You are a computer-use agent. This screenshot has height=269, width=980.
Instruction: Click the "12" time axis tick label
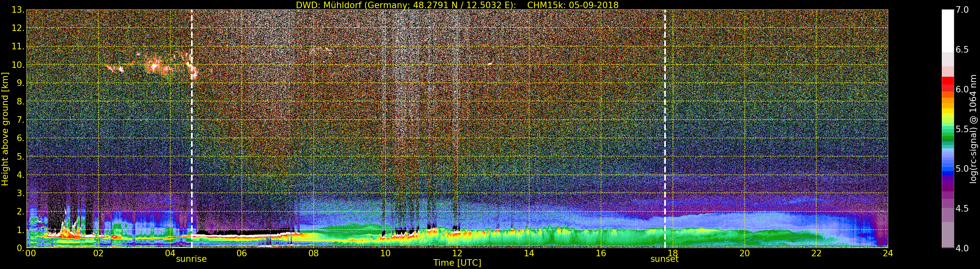457,253
